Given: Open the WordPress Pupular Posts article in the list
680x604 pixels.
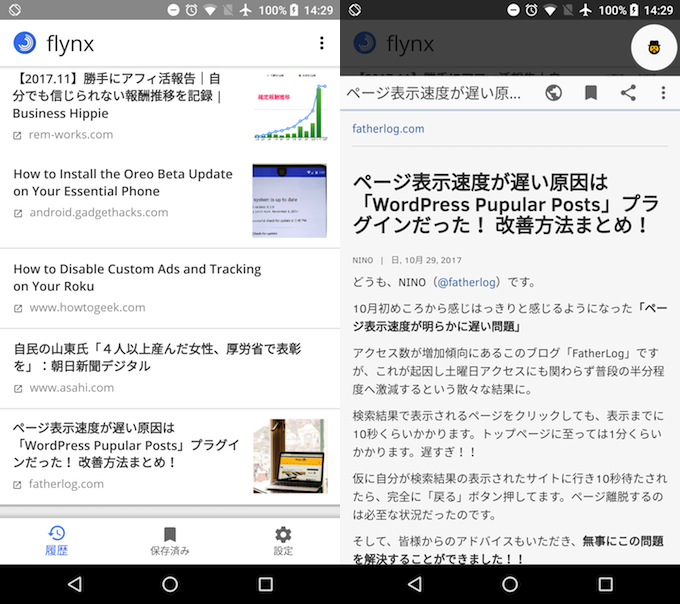Looking at the screenshot, I should 170,457.
